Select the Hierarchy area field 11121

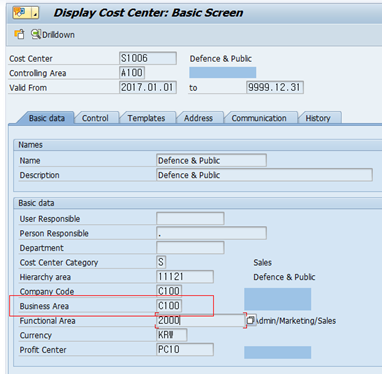click(185, 277)
